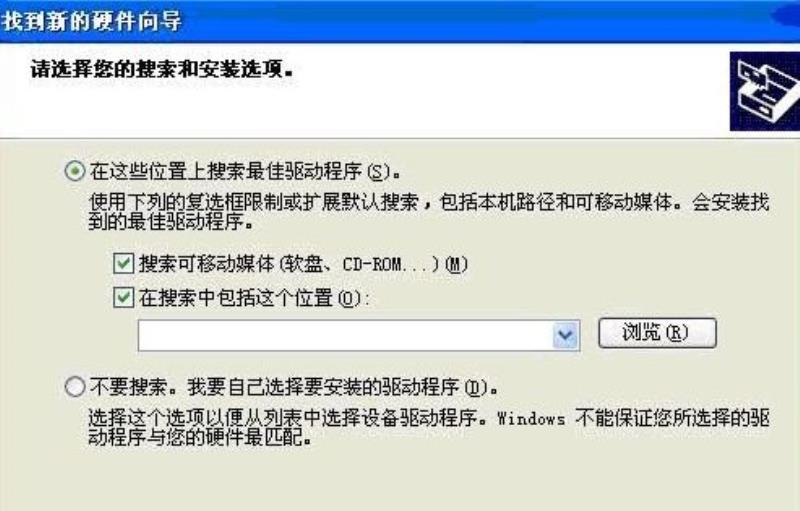Click the 不要搜索。我要自己选择要安装的驱动程序 label
Viewport: 800px width, 511px height.
coord(294,387)
